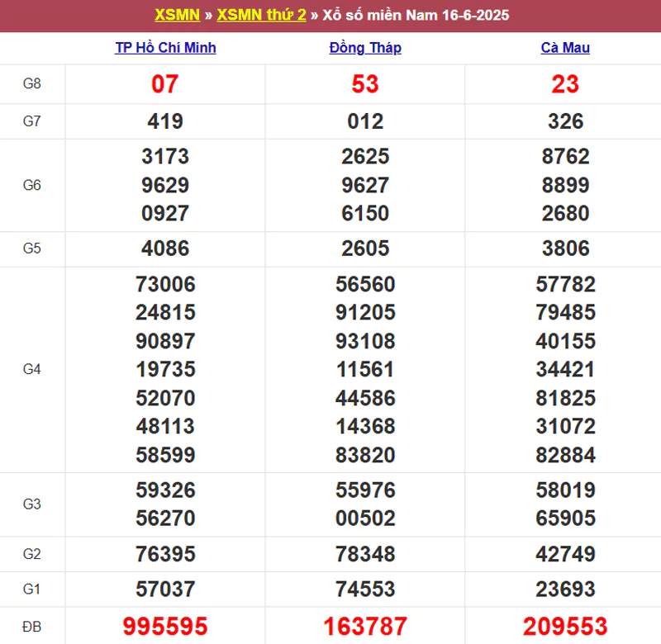This screenshot has height=644, width=661.
Task: Open the Cà Mau province link
Action: (x=565, y=48)
